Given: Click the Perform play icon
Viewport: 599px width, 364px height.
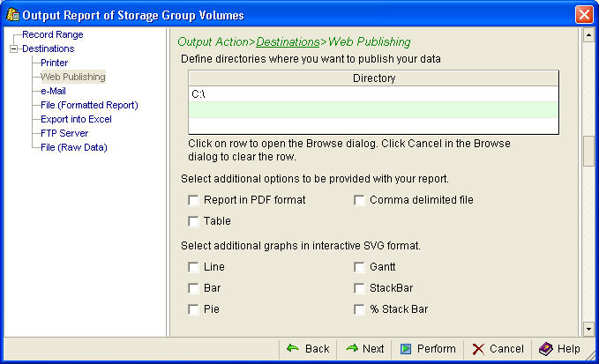Looking at the screenshot, I should coord(406,349).
